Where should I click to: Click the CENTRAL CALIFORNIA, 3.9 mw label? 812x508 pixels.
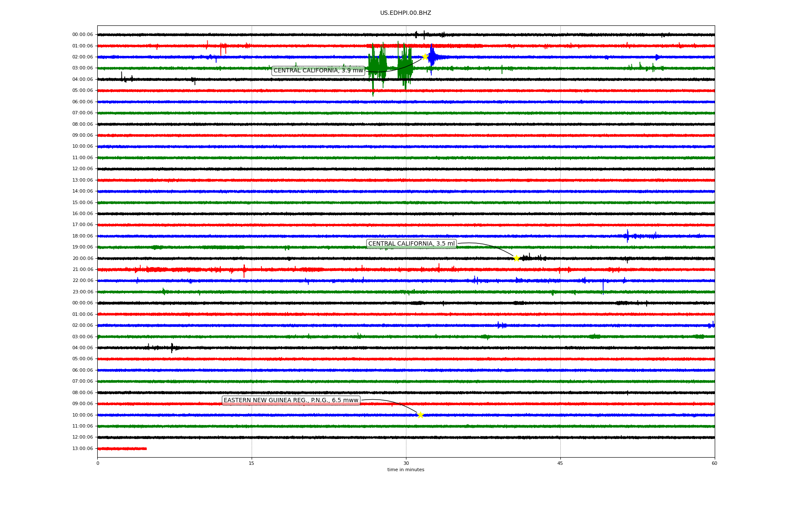coord(318,71)
